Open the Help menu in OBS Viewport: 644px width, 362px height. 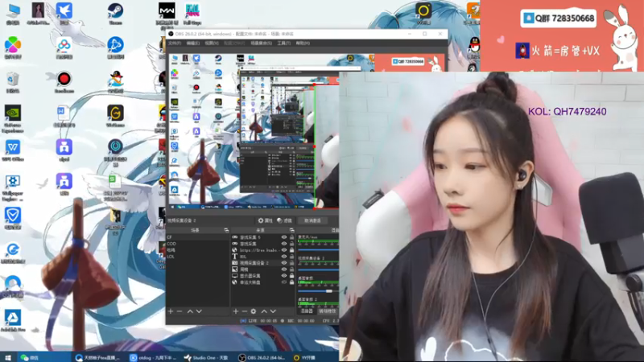pos(303,43)
